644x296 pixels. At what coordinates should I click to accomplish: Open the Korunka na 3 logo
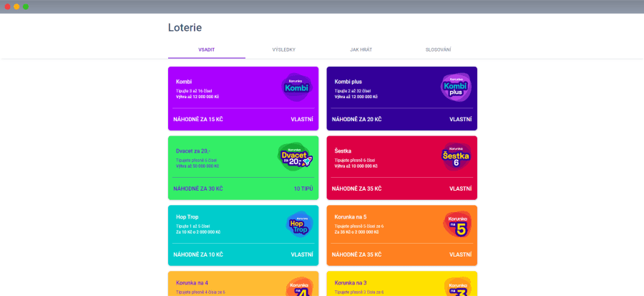pyautogui.click(x=457, y=287)
